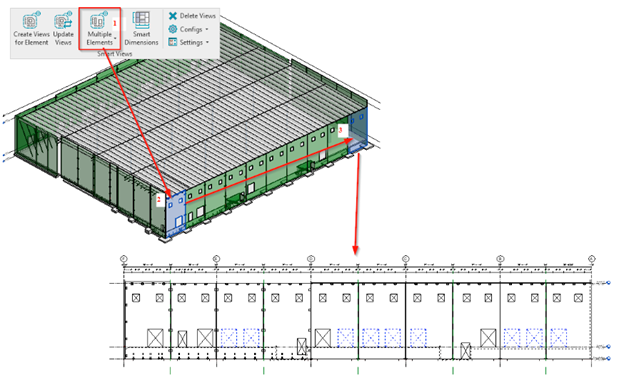Screen dimensions: 624x380
Task: Click the Smart Views panel title
Action: (115, 54)
